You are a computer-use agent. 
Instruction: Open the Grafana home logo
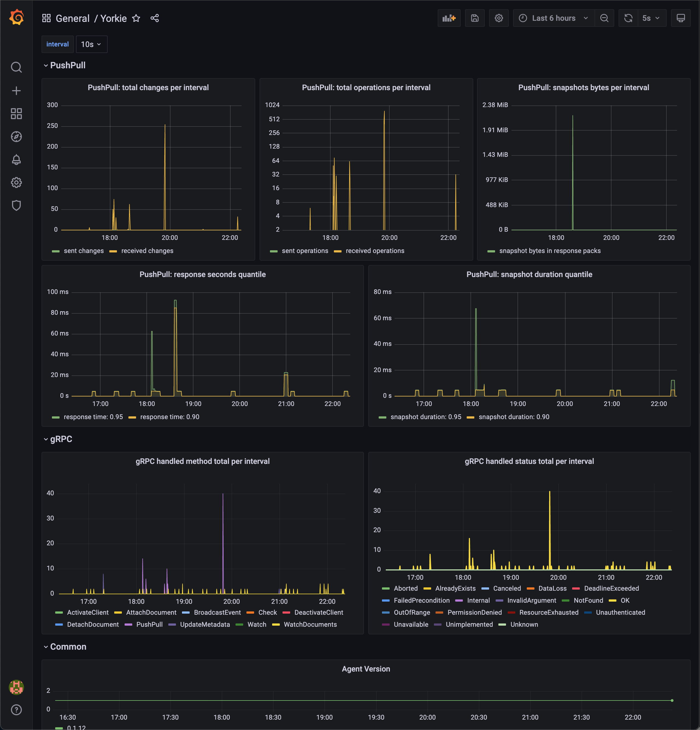[x=16, y=17]
